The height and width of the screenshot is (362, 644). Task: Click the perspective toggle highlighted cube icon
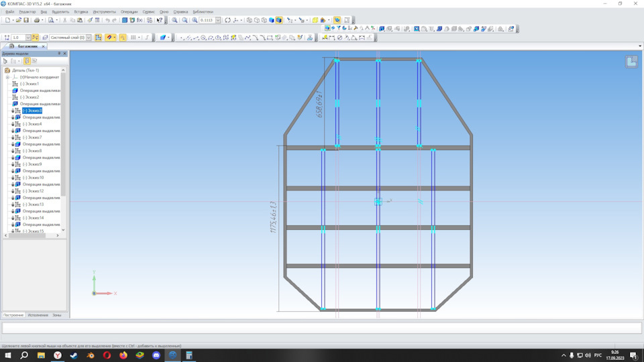[x=337, y=20]
